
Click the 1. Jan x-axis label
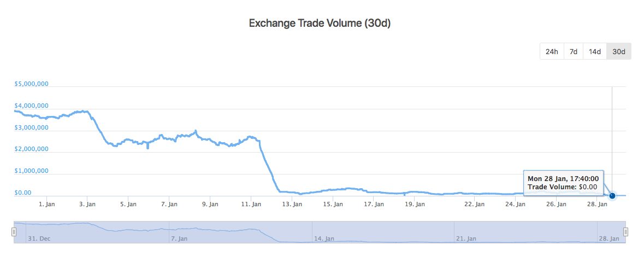click(46, 205)
